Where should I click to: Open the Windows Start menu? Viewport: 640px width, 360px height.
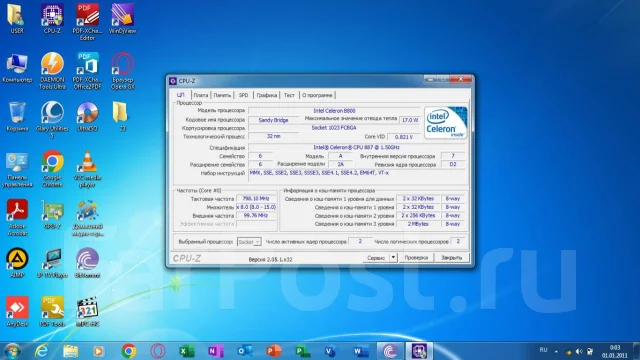coord(12,351)
